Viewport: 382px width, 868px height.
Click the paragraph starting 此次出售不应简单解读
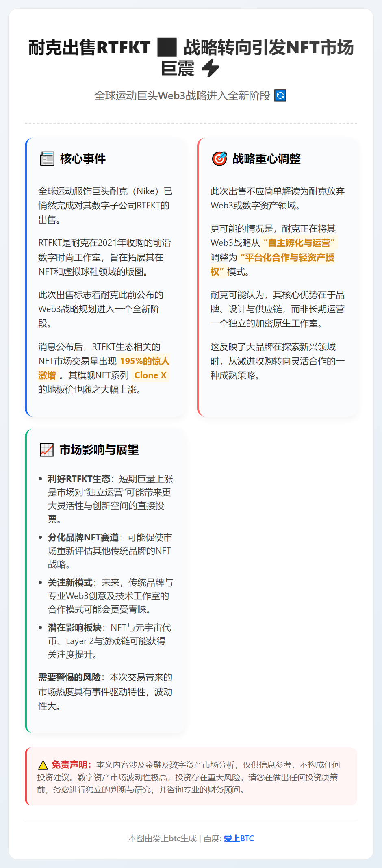tap(278, 198)
